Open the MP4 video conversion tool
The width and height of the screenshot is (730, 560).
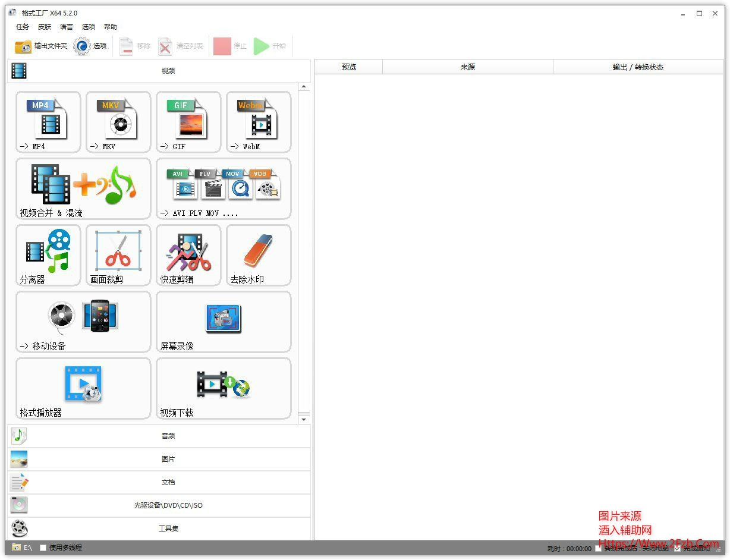(48, 122)
